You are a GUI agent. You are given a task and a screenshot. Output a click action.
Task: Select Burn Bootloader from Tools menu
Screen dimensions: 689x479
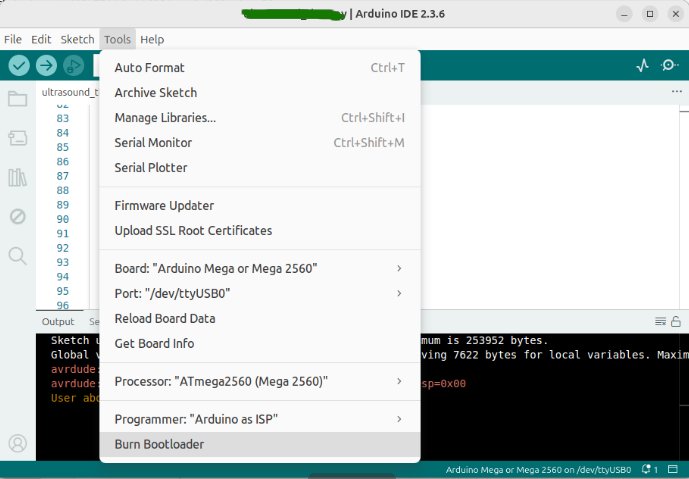click(x=159, y=444)
